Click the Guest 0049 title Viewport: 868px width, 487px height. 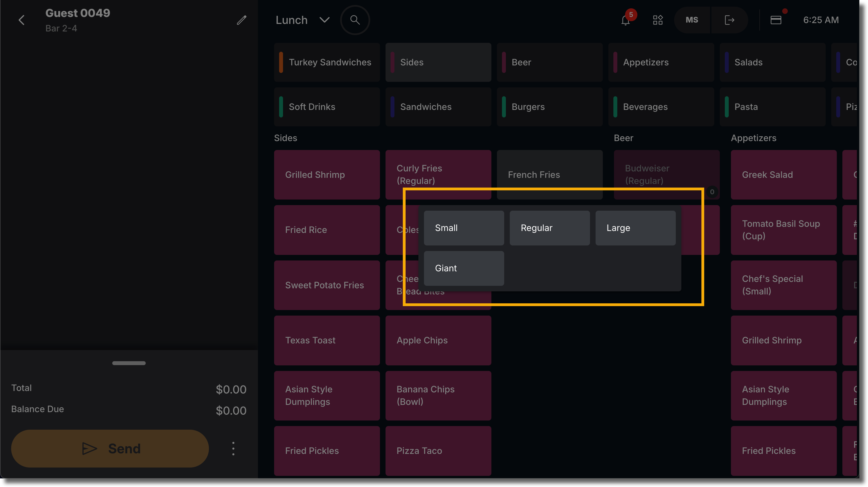click(78, 13)
